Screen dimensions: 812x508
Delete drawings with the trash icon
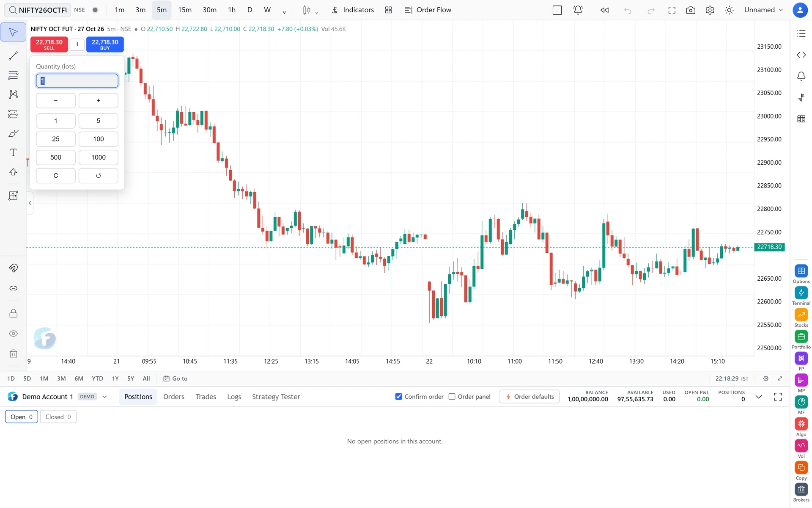(13, 354)
